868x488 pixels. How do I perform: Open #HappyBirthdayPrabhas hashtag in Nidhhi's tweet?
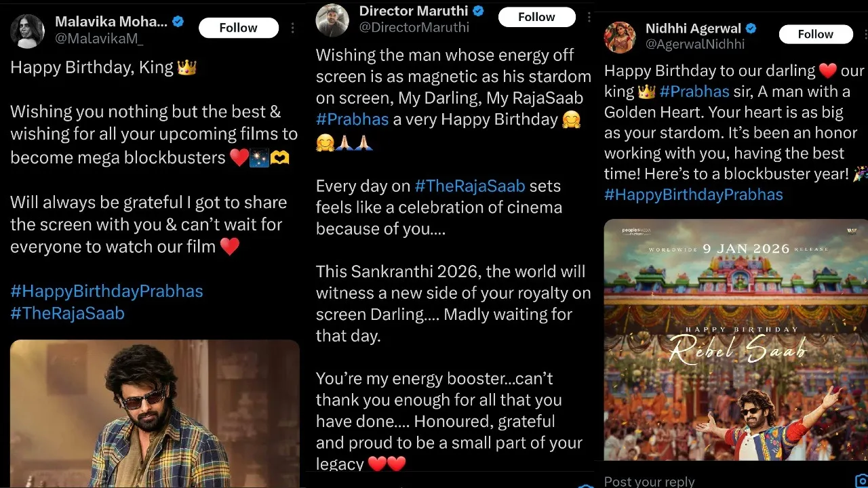694,195
